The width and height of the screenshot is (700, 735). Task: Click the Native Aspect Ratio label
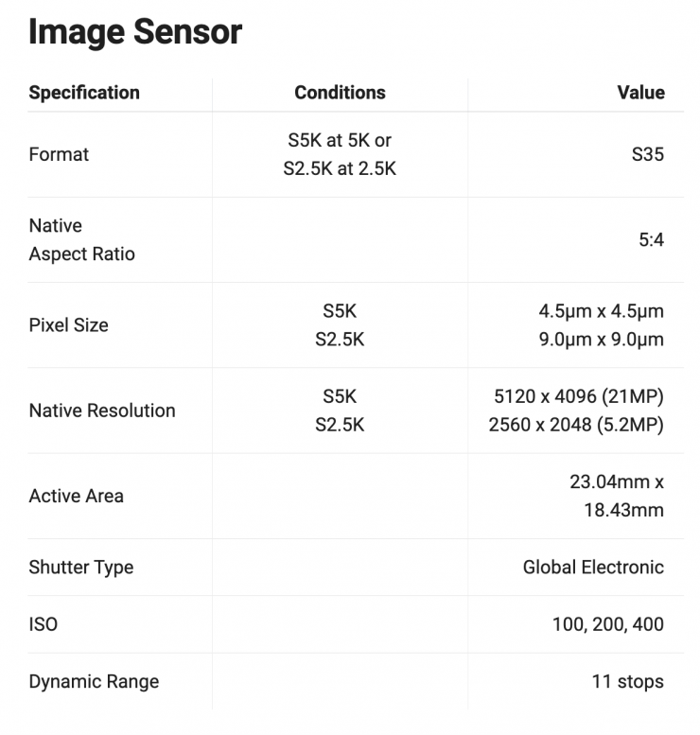coord(81,239)
